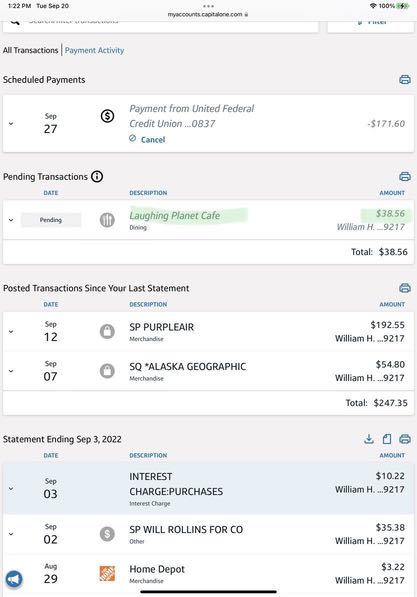Print the Pending Transactions list
Viewport: 417px width, 597px height.
405,177
